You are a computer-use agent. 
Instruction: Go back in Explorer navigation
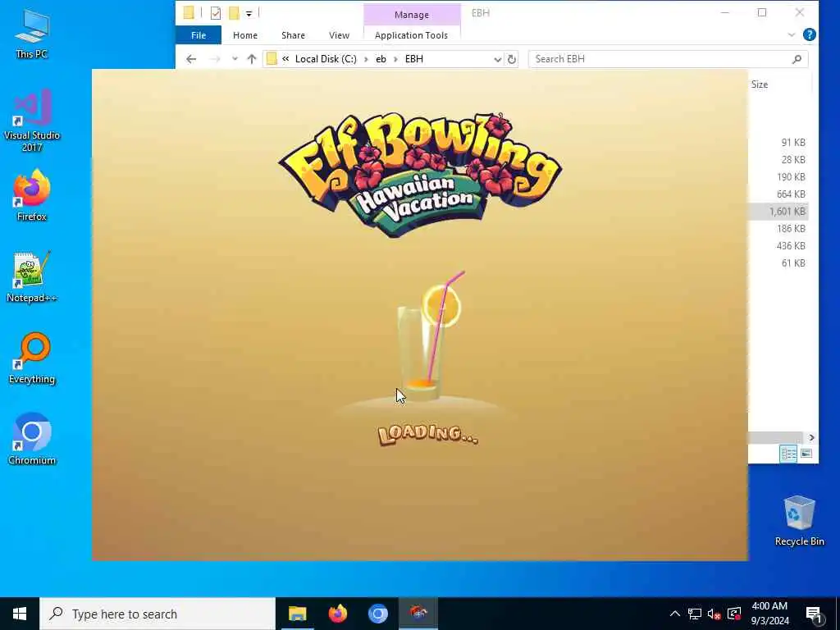pyautogui.click(x=191, y=59)
